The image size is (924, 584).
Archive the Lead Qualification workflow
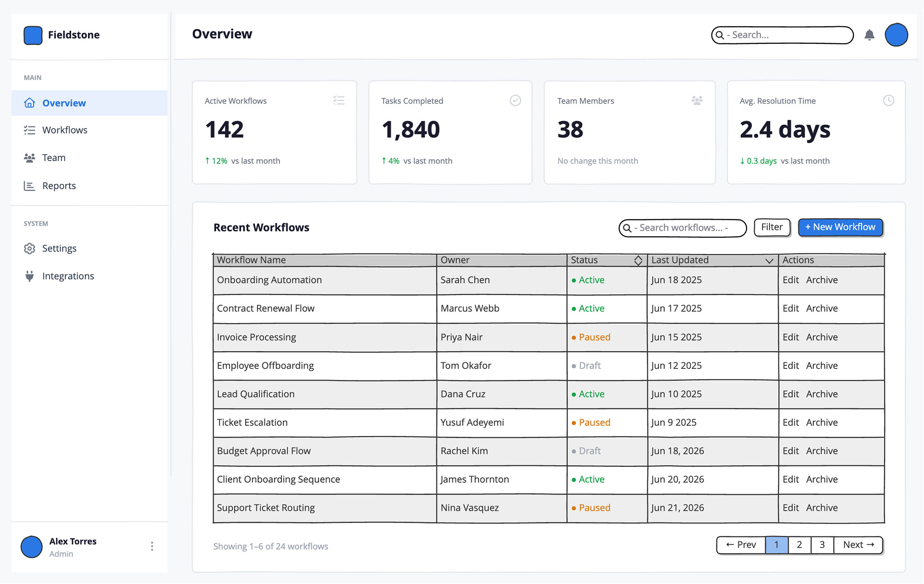point(822,394)
